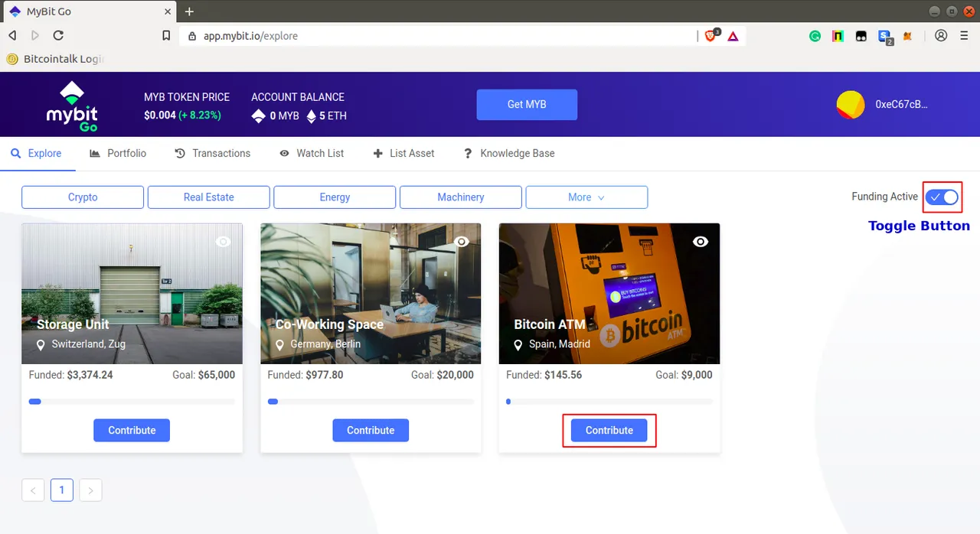Select page 1 in pagination
980x534 pixels.
pos(62,490)
